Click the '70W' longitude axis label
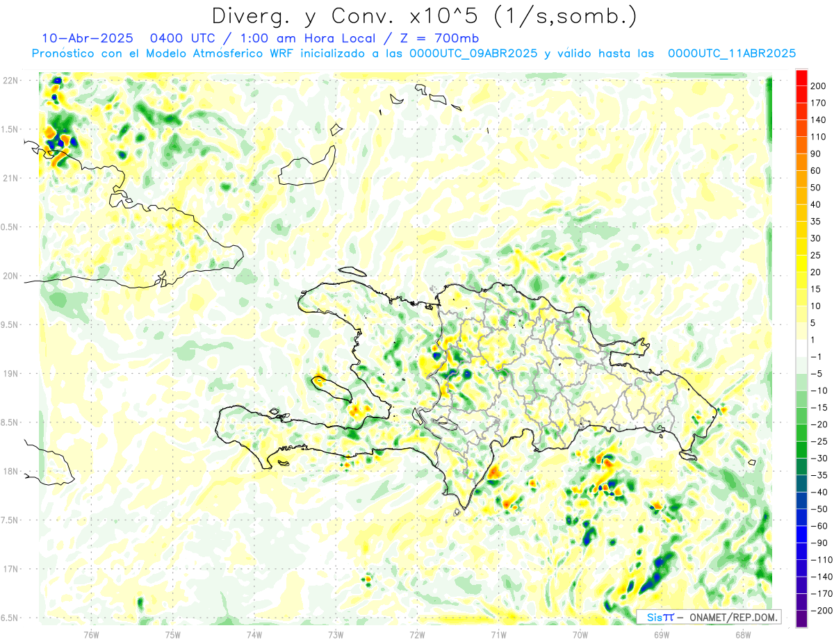The height and width of the screenshot is (644, 834). pyautogui.click(x=580, y=634)
